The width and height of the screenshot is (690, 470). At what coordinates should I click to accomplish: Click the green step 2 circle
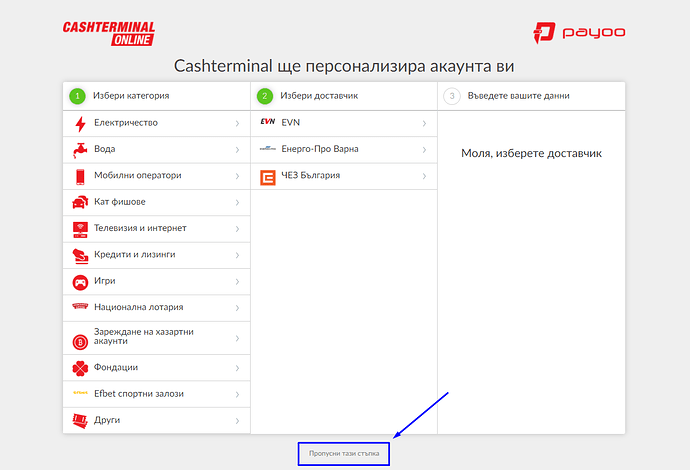[x=265, y=96]
